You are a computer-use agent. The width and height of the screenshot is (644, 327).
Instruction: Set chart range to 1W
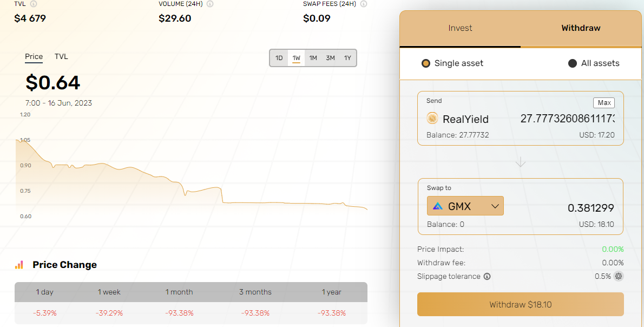pos(296,58)
